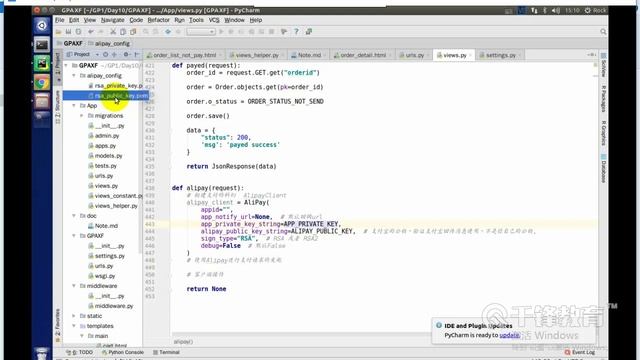Collapse the templates folder
Image resolution: width=640 pixels, height=360 pixels.
(74, 326)
